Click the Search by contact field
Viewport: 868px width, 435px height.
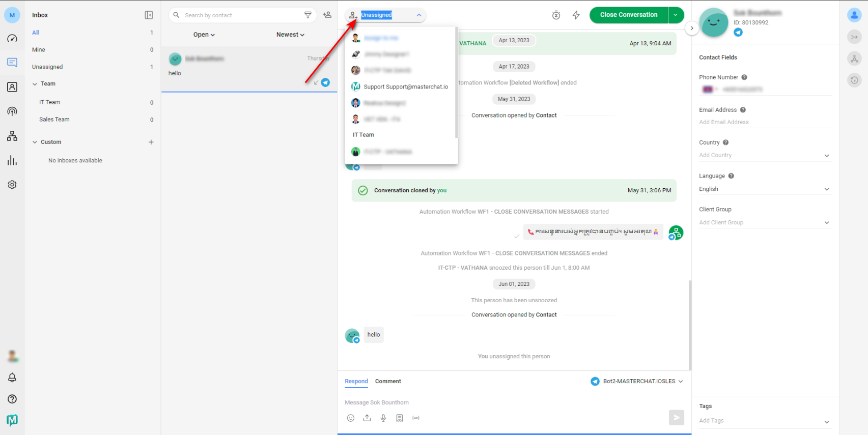243,15
